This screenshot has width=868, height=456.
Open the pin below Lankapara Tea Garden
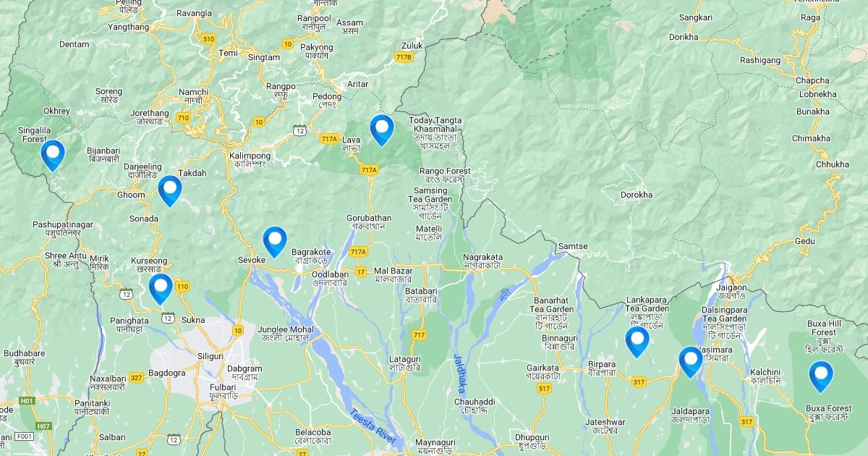click(x=637, y=342)
